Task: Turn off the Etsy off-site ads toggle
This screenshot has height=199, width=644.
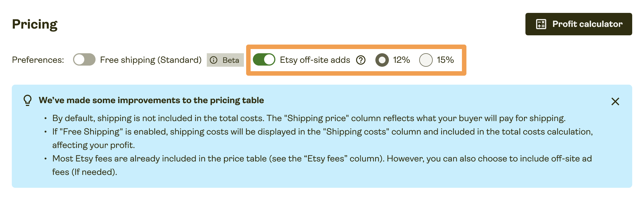Action: pyautogui.click(x=264, y=60)
